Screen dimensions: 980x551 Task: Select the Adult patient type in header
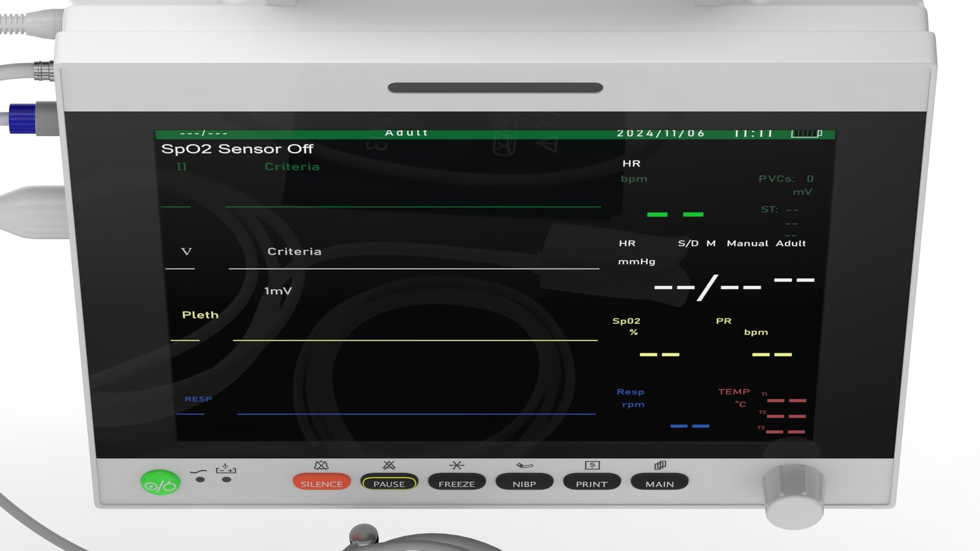click(406, 133)
